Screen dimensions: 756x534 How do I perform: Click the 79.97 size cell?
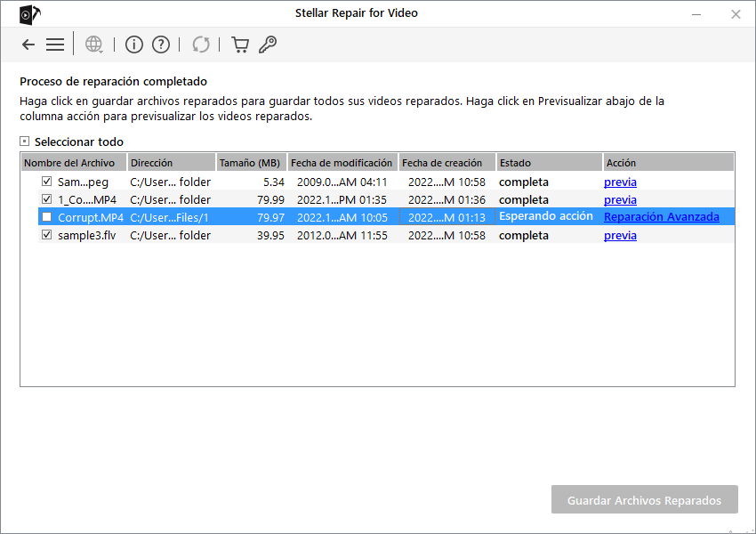pos(270,217)
